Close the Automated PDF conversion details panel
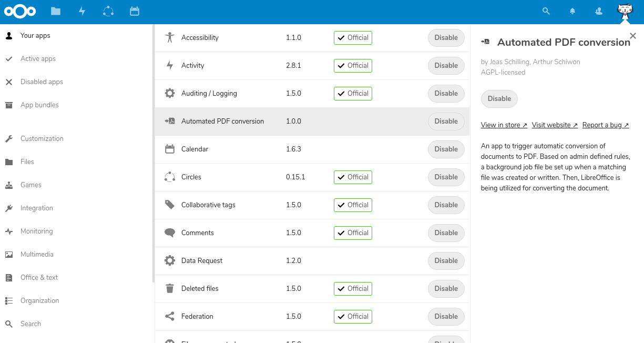Screen dimensions: 644x343 (x=633, y=36)
